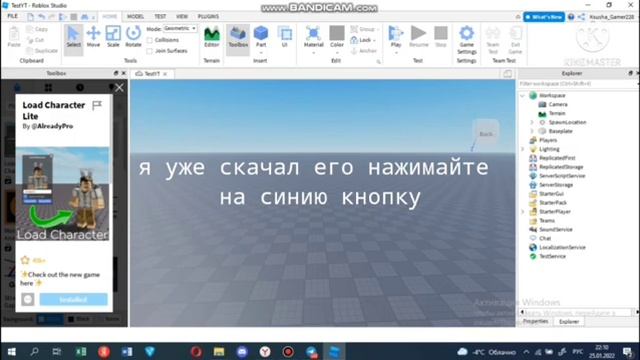
Task: Click Anchor in Edit section
Action: [364, 51]
